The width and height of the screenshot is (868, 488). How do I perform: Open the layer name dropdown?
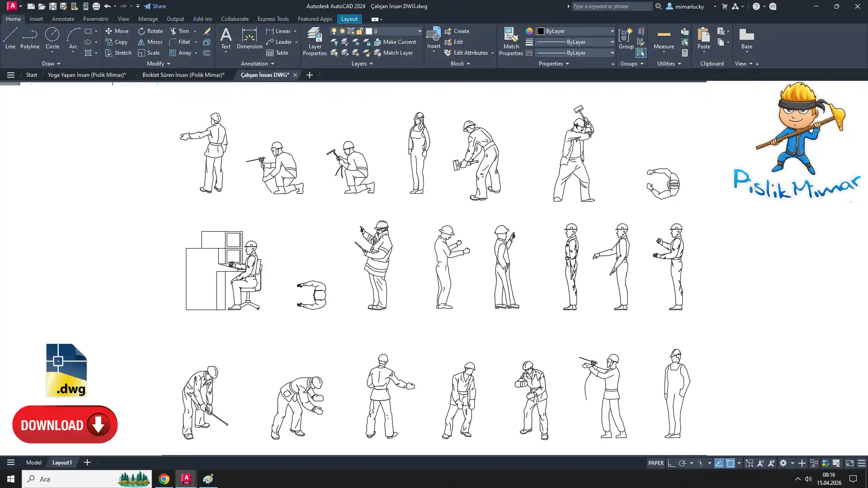[x=419, y=31]
